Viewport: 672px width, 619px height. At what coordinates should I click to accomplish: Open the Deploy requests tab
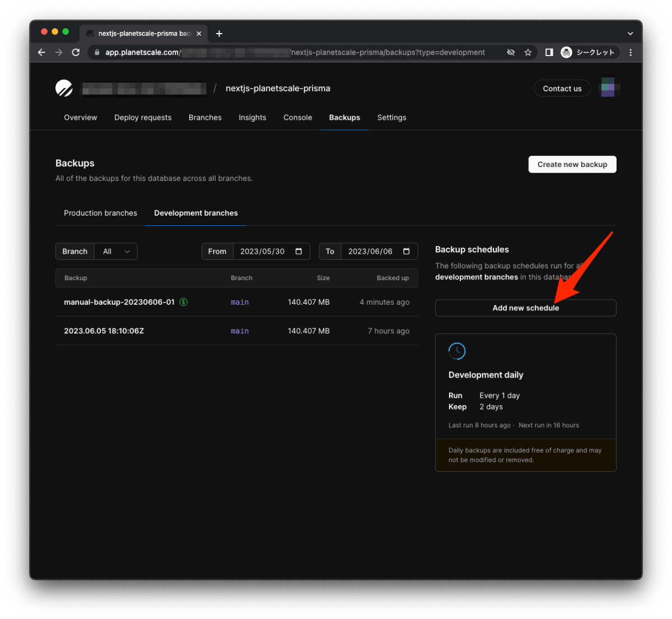(x=143, y=118)
